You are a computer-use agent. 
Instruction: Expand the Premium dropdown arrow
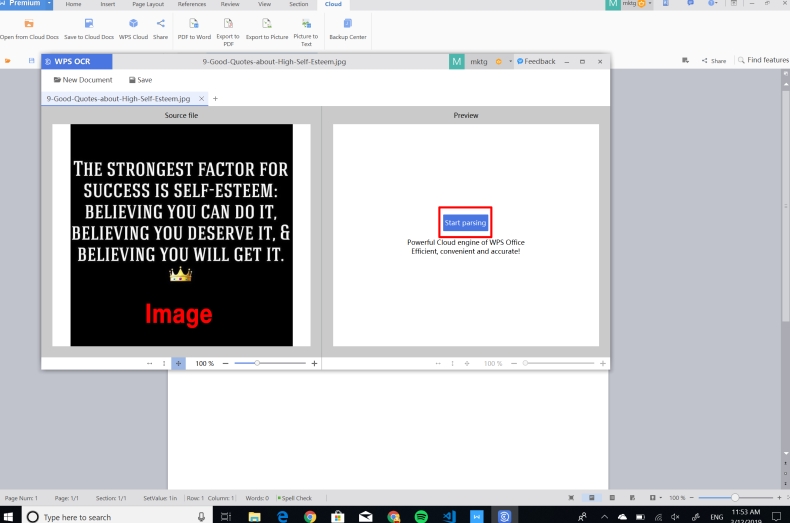pos(49,4)
